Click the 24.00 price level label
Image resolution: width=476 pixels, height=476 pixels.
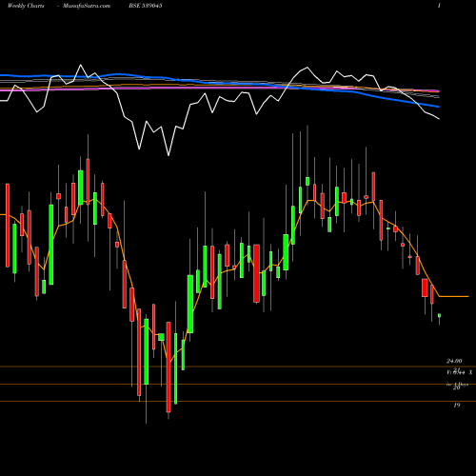[454, 361]
